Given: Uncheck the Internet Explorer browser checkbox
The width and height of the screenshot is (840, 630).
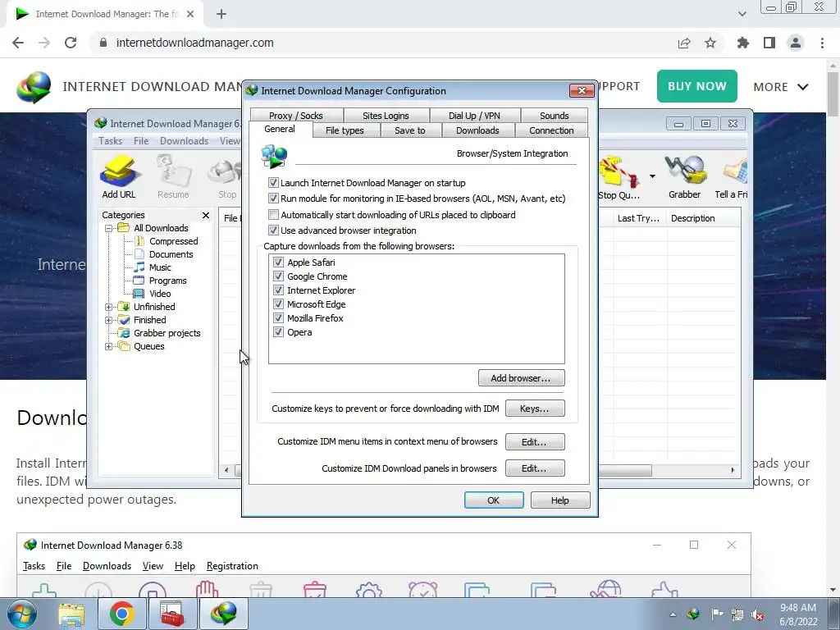Looking at the screenshot, I should [x=278, y=290].
